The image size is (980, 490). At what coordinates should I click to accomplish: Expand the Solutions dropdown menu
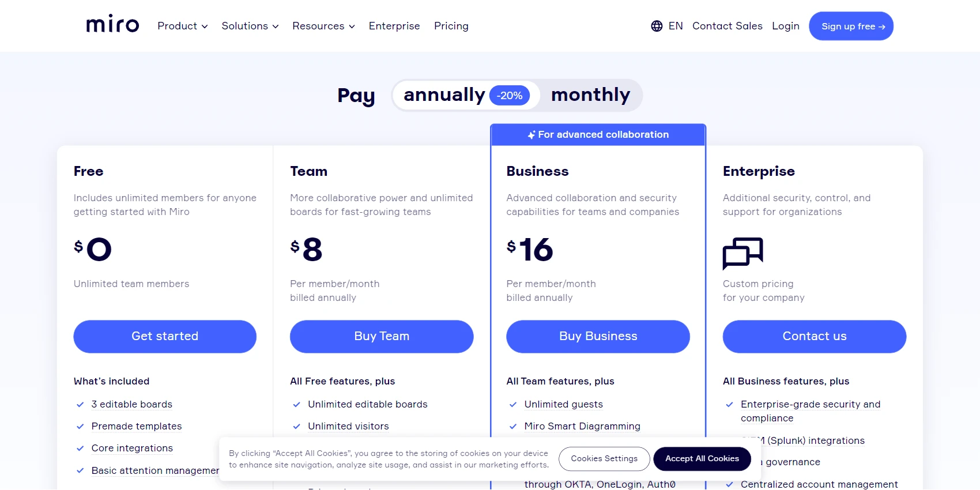[250, 26]
